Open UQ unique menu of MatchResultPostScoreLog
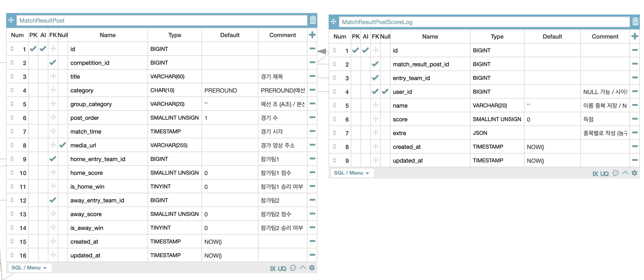The image size is (644, 280). tap(604, 174)
